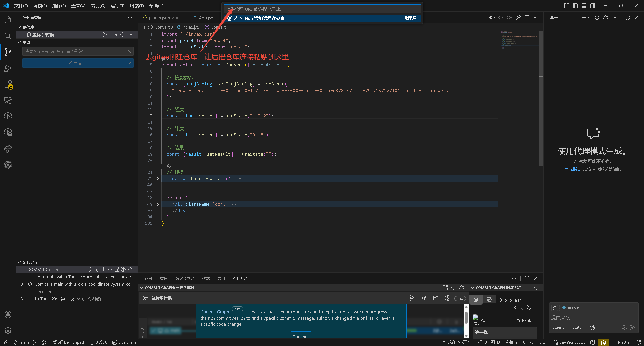Click the refresh icon in COMMITS row
The height and width of the screenshot is (346, 644).
130,269
